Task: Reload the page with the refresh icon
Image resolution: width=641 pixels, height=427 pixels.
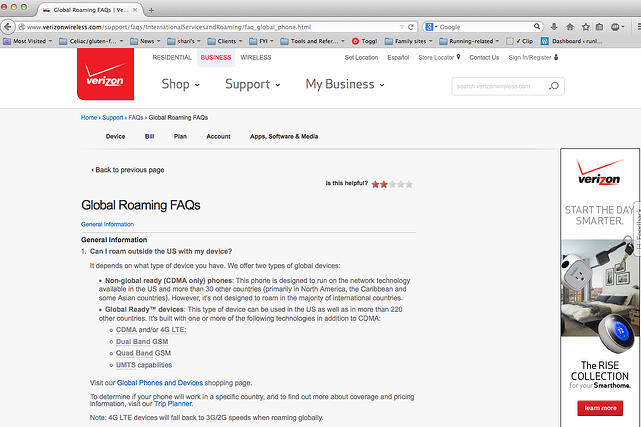Action: (411, 27)
